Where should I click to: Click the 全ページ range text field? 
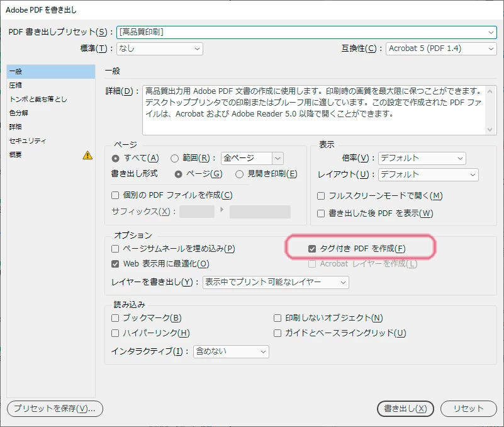247,158
